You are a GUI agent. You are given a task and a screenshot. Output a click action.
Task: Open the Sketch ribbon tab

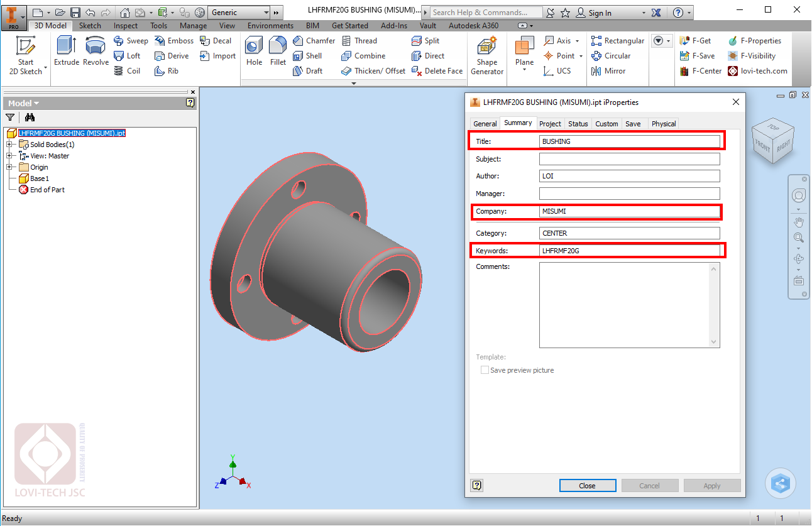[90, 26]
